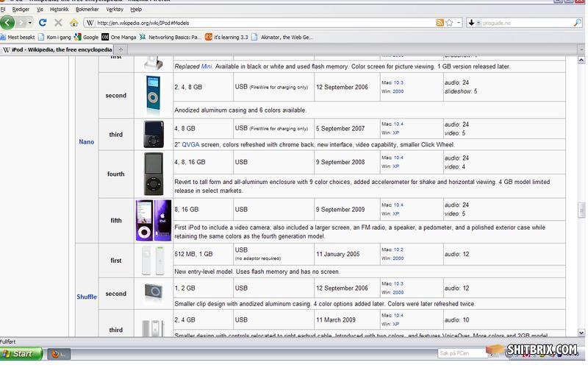Click the blue second-generation Nano image
Screen dimensions: 588x368
153,95
